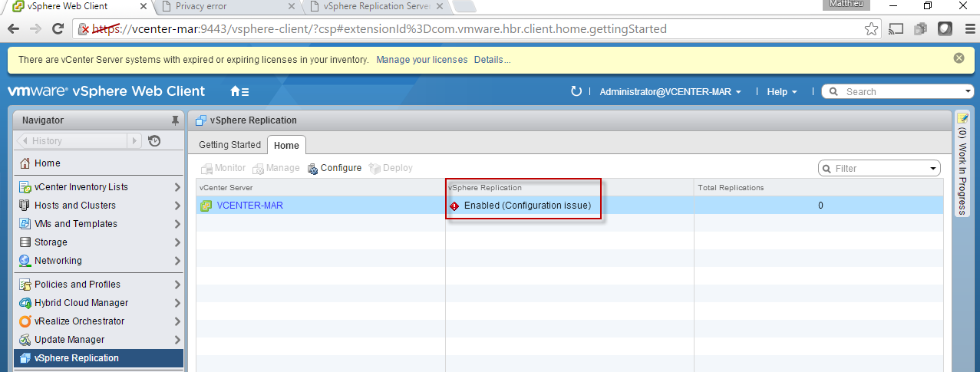This screenshot has width=980, height=372.
Task: Click vRealize Orchestrator icon
Action: (x=25, y=321)
